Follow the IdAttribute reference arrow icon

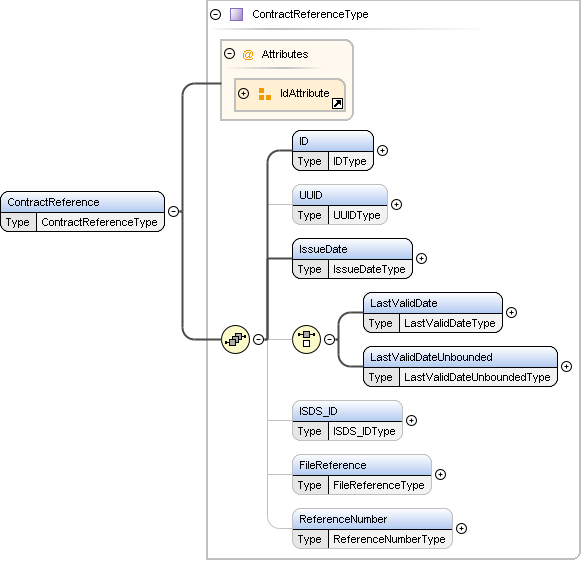[x=337, y=104]
